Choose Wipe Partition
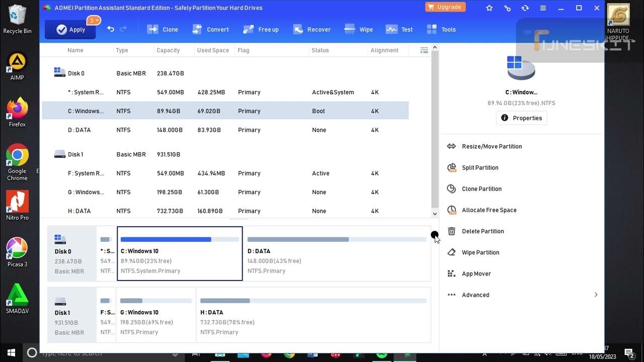Image resolution: width=644 pixels, height=362 pixels. point(473,252)
